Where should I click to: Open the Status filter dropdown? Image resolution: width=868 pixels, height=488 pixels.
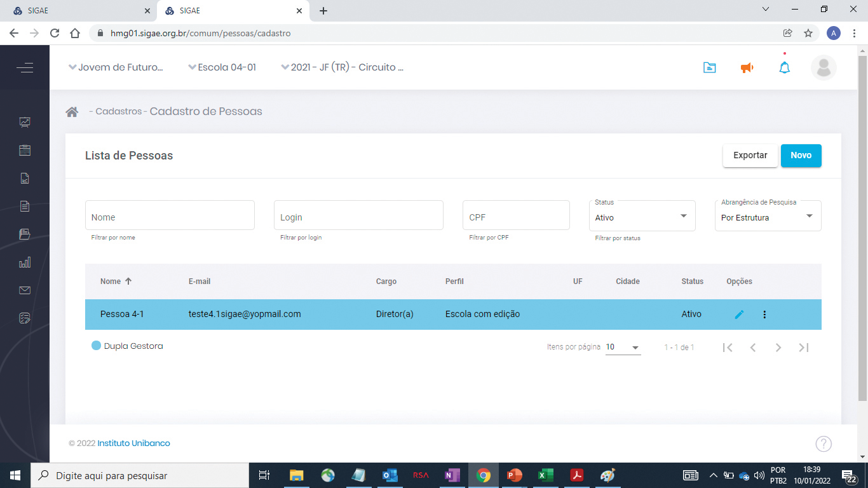click(x=642, y=215)
